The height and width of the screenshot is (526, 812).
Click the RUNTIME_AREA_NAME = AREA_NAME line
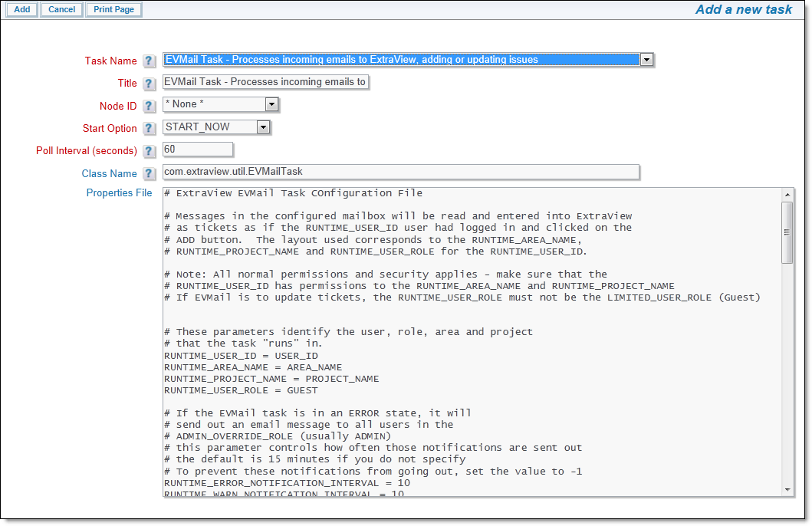tap(253, 367)
